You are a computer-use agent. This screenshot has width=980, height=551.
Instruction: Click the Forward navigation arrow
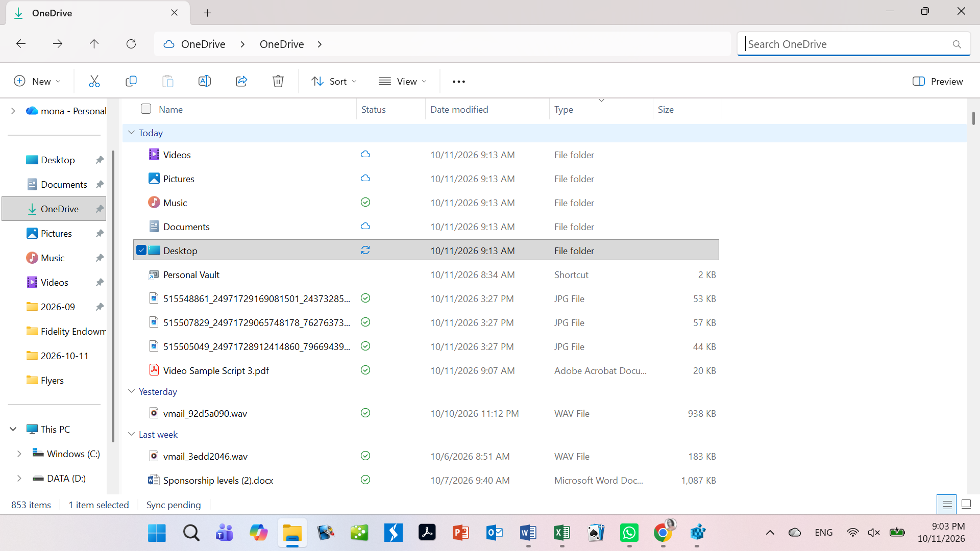pyautogui.click(x=58, y=44)
